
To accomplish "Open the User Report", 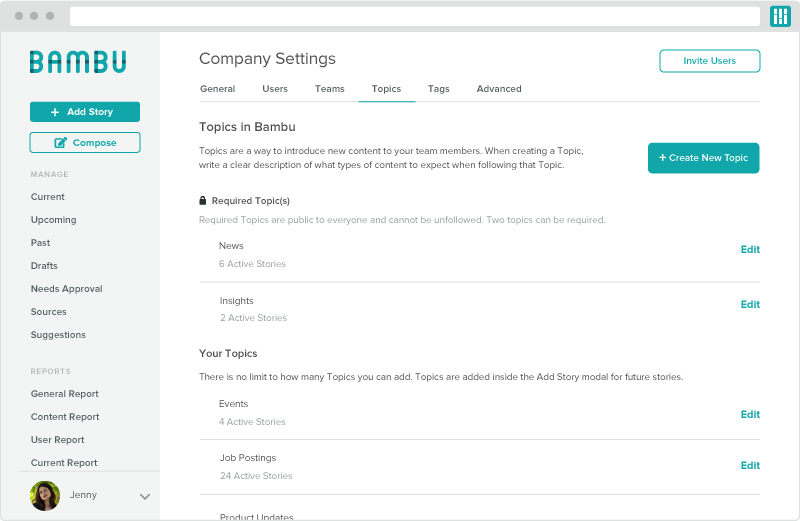I will (x=58, y=440).
